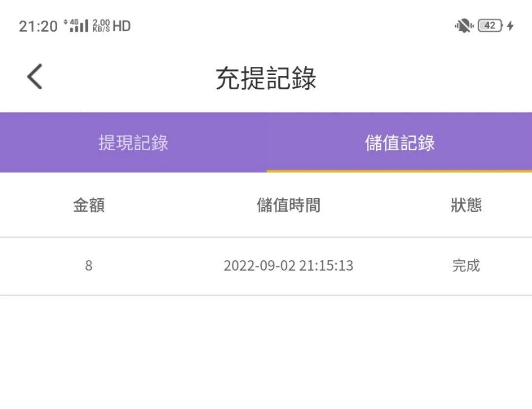
Task: Tap the 完成 status text
Action: coord(466,266)
